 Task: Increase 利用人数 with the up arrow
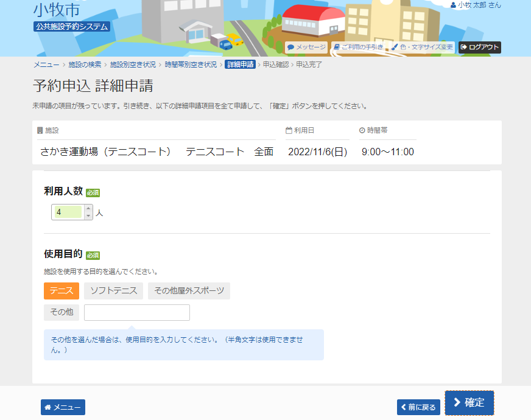(88, 208)
